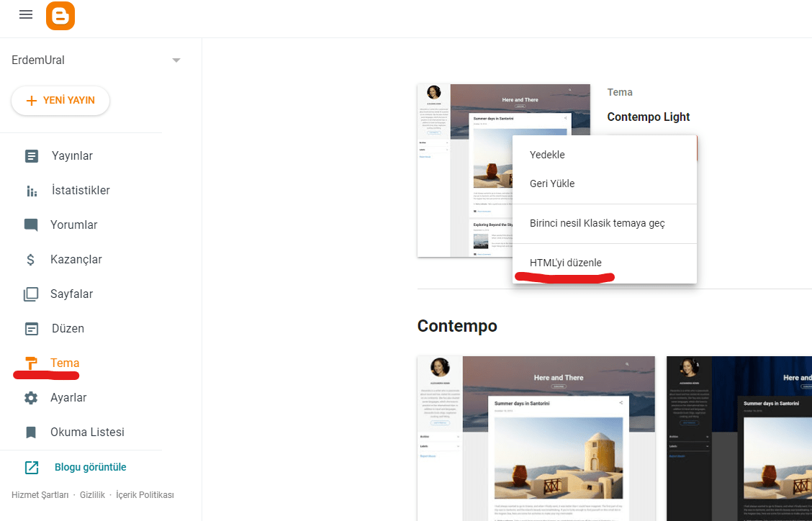Click the Blogu görüntüle external link icon
Screen dimensions: 812x521
coord(32,467)
